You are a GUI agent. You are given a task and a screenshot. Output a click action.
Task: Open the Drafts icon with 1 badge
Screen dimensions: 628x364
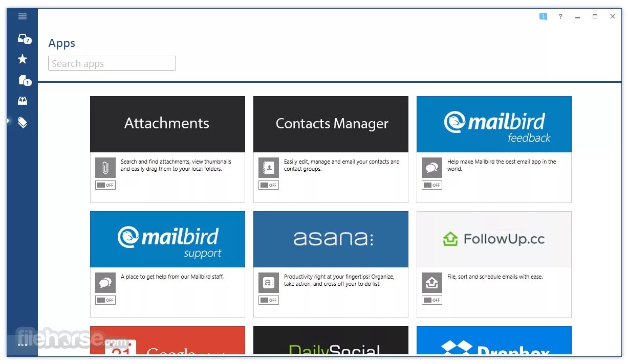pos(24,80)
